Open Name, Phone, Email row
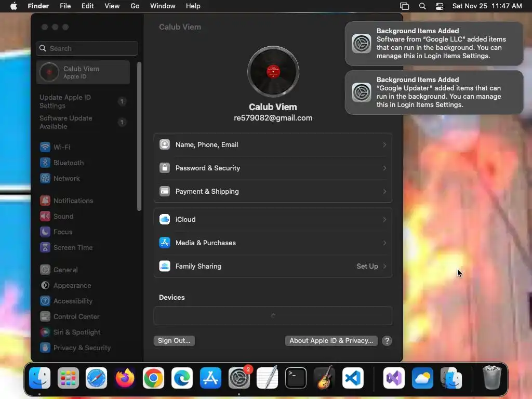The height and width of the screenshot is (399, 532). pyautogui.click(x=273, y=145)
